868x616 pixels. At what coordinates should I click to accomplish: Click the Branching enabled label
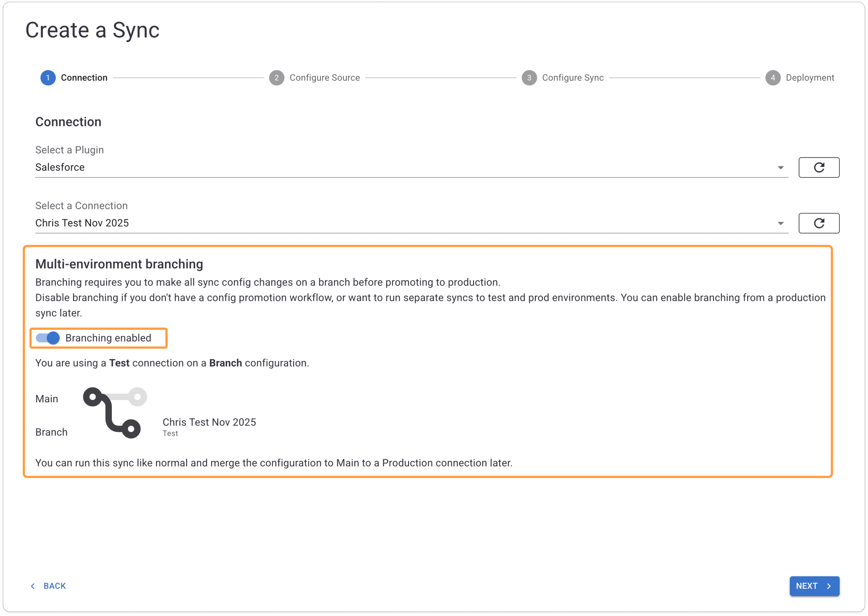coord(108,338)
